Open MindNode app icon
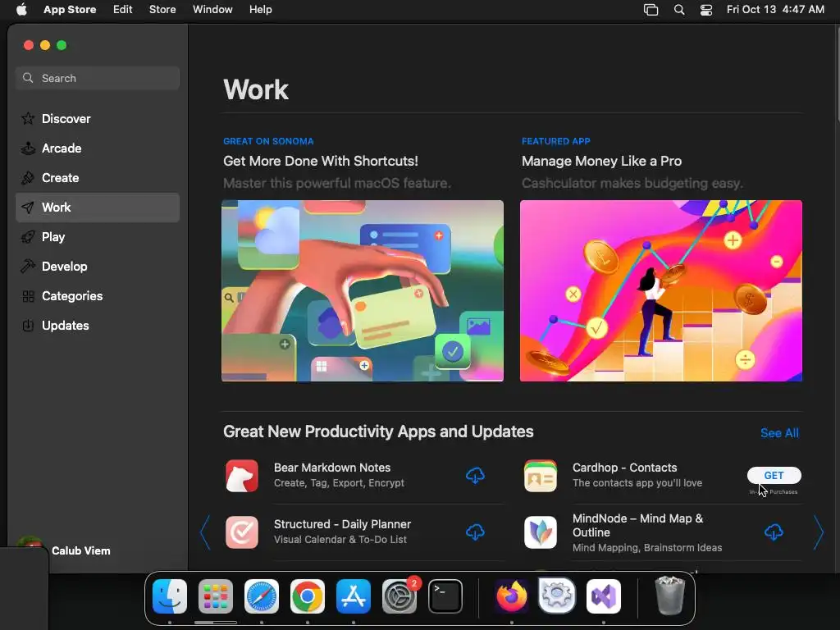 (x=540, y=532)
